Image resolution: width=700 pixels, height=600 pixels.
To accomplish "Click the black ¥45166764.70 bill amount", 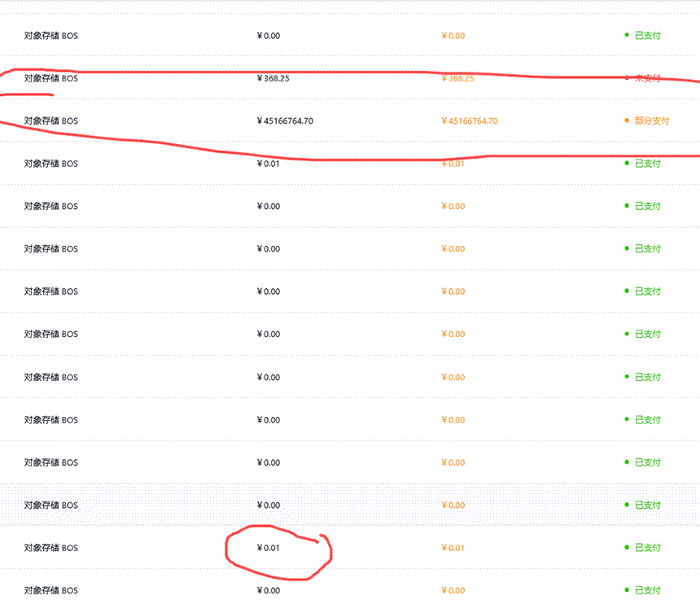I will 285,121.
